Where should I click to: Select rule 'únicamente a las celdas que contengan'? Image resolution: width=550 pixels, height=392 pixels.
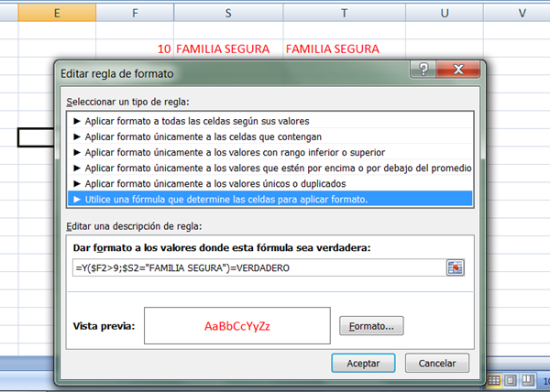point(269,136)
